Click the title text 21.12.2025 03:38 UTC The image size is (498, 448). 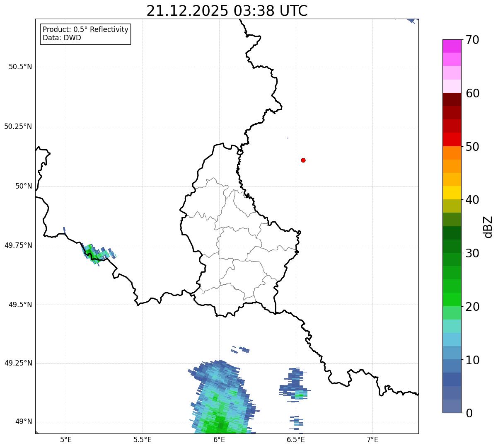tap(227, 11)
